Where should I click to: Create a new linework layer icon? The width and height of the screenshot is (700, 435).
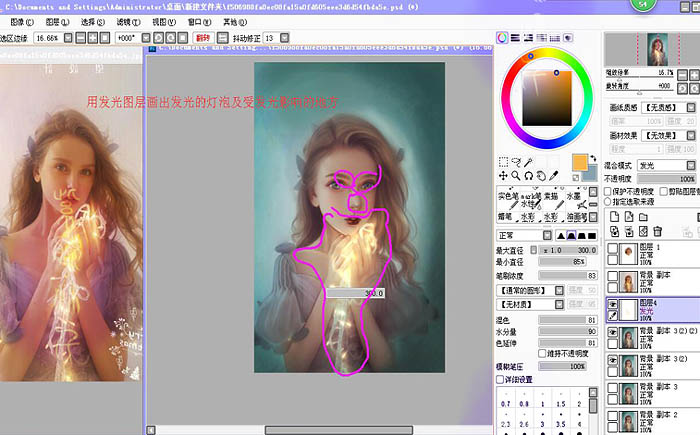(x=629, y=217)
